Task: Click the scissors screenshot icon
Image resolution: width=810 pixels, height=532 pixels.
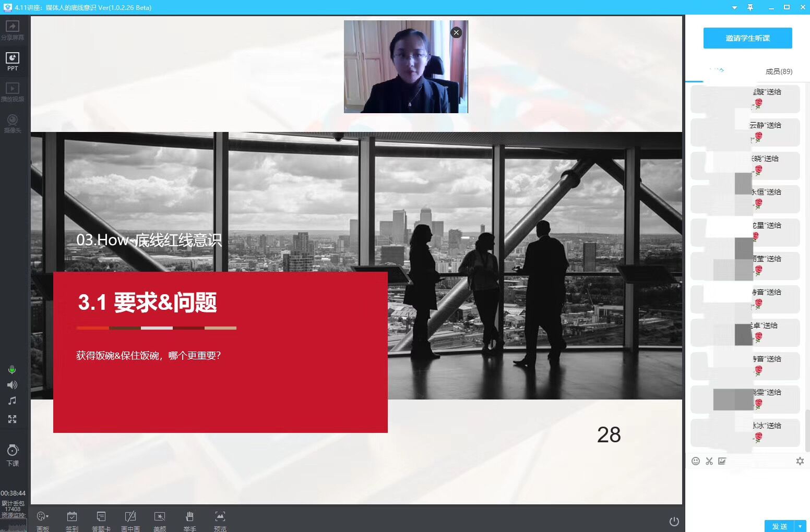Action: pos(709,461)
